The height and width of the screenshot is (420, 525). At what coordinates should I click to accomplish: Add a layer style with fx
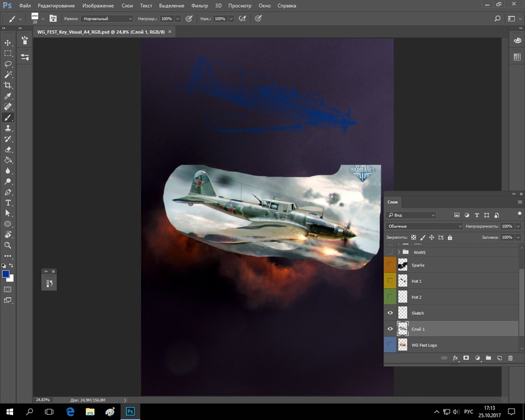tap(455, 358)
